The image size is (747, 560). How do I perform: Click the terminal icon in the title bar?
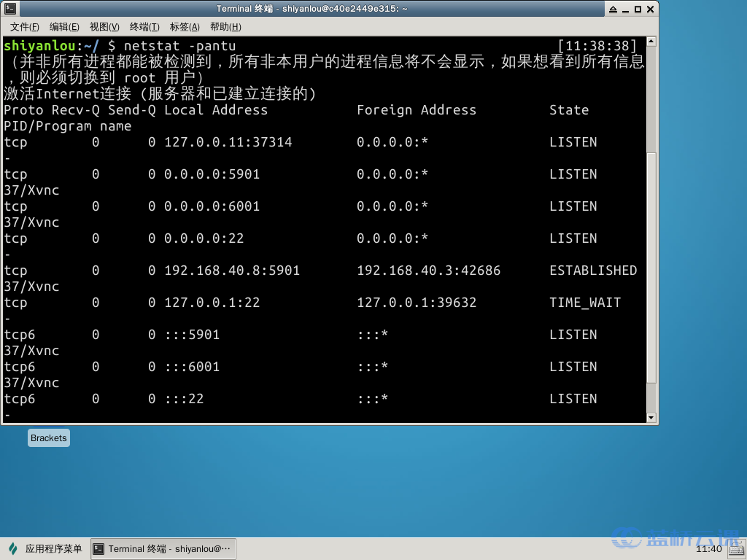tap(9, 9)
